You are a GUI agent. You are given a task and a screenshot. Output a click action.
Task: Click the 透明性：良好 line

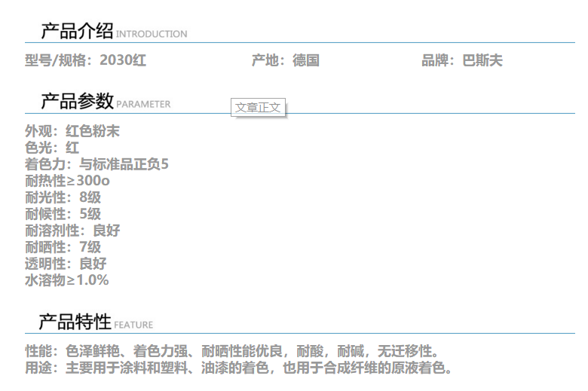(x=66, y=264)
